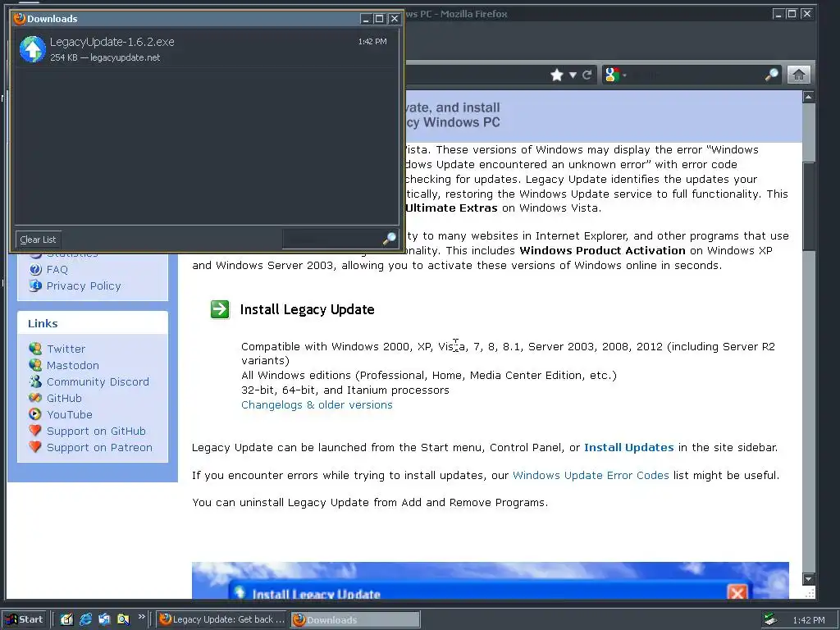Open Support on GitHub link

tap(97, 431)
